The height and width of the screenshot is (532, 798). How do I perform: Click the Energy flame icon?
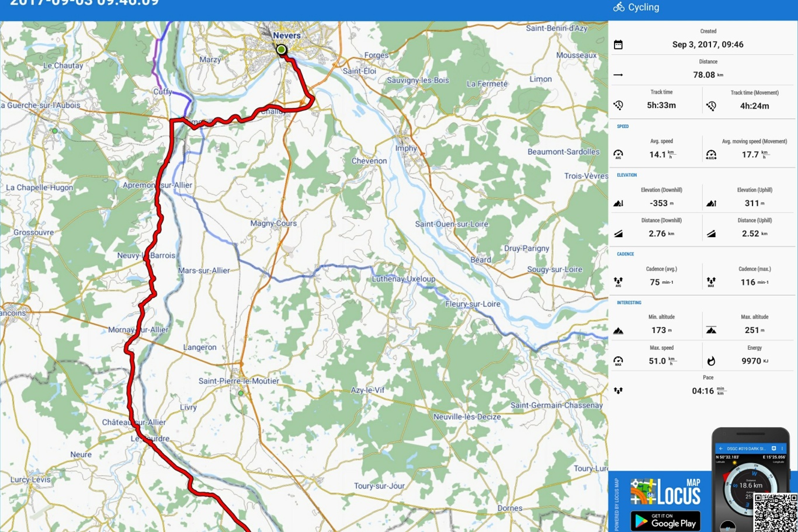711,361
